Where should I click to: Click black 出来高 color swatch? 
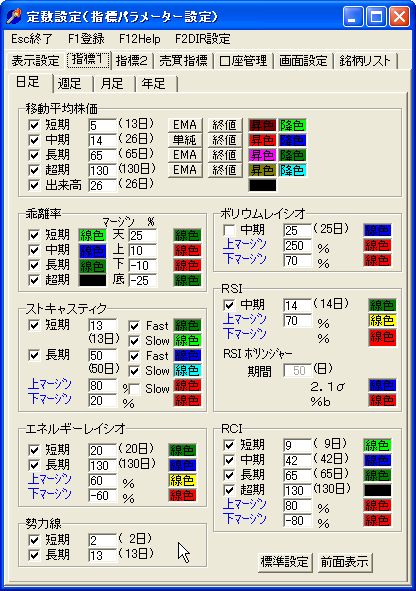tap(262, 185)
